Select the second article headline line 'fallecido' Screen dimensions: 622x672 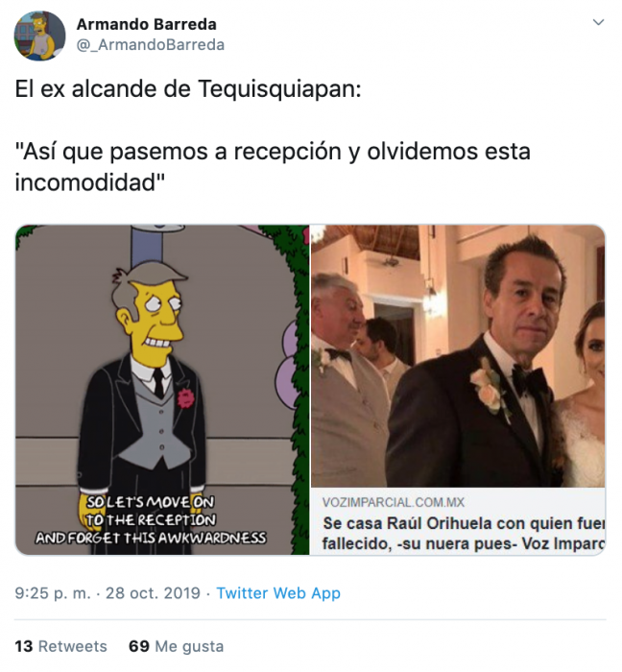pos(464,543)
